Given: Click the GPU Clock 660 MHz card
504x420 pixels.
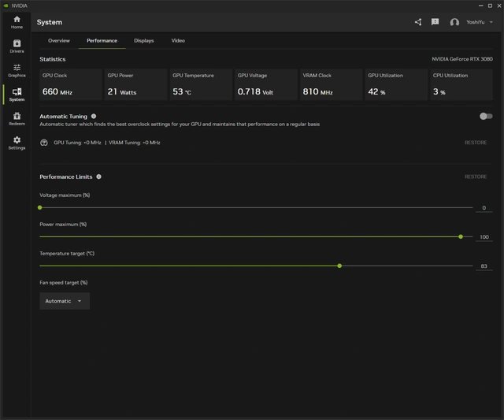Looking at the screenshot, I should point(71,84).
